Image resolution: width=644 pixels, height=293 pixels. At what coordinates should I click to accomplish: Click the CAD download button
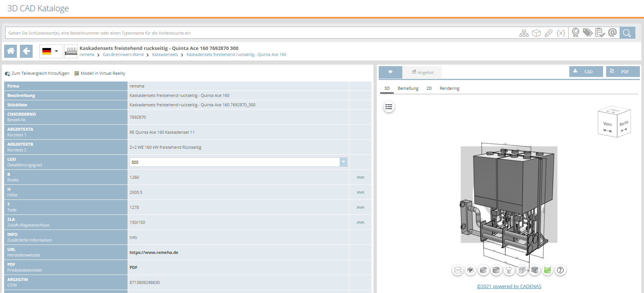coord(586,71)
